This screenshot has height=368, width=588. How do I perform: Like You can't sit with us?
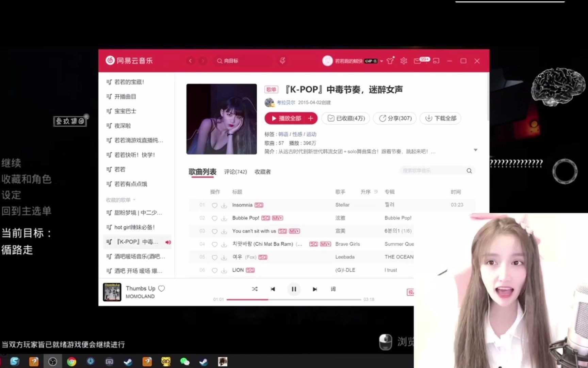point(214,231)
